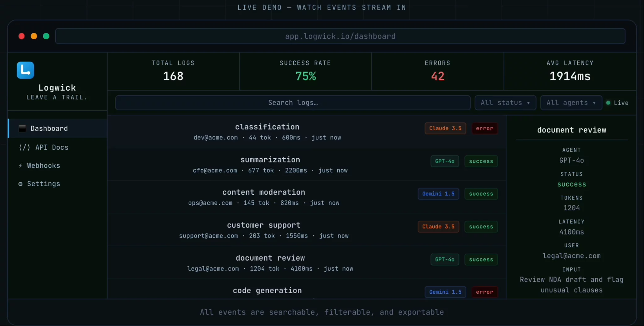Click the green maximize window dot
The width and height of the screenshot is (644, 326).
pyautogui.click(x=46, y=36)
